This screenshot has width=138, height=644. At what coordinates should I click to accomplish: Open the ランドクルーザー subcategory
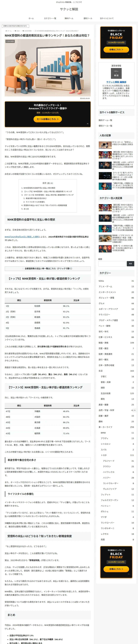(x=118, y=484)
